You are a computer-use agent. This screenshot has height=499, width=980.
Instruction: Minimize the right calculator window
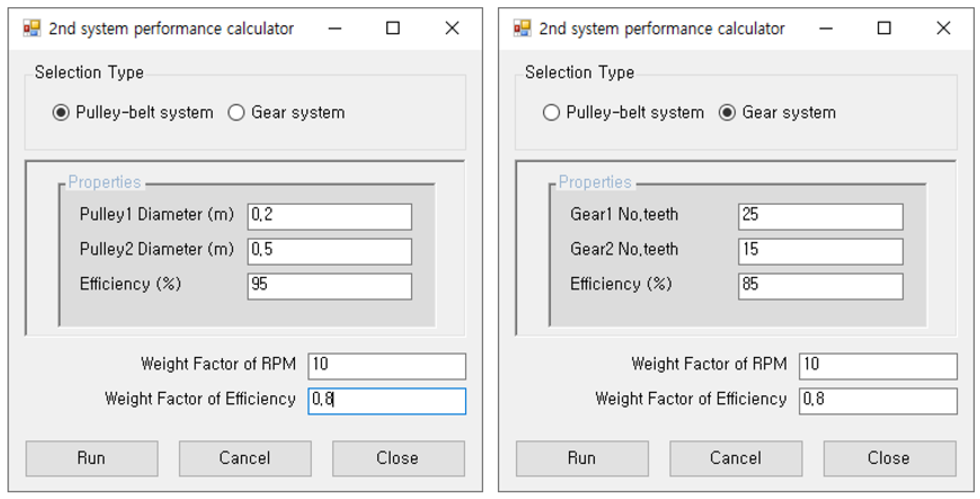coord(826,28)
